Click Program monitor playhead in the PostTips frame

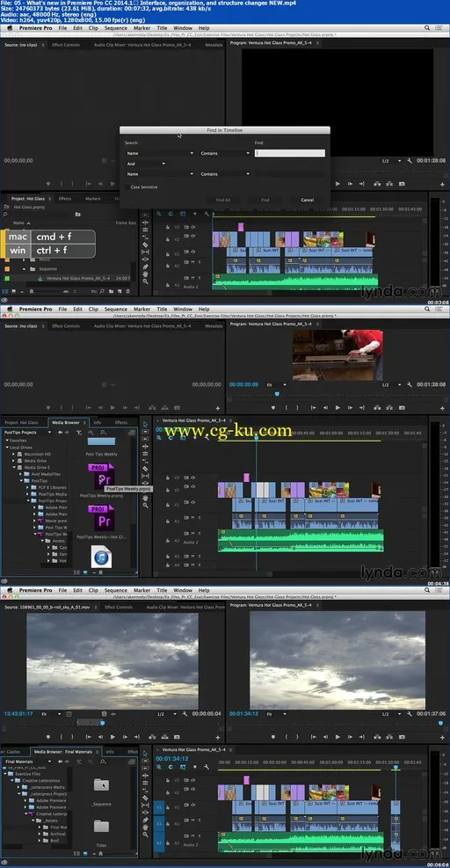point(277,394)
